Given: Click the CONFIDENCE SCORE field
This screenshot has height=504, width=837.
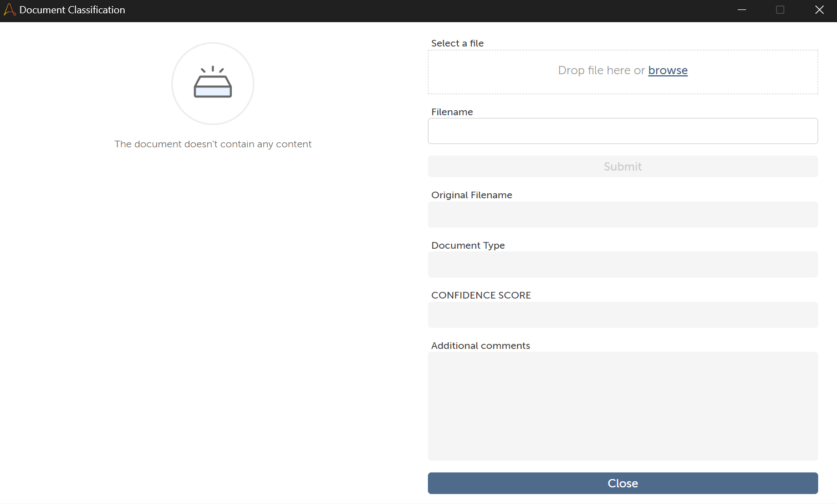Looking at the screenshot, I should (622, 315).
